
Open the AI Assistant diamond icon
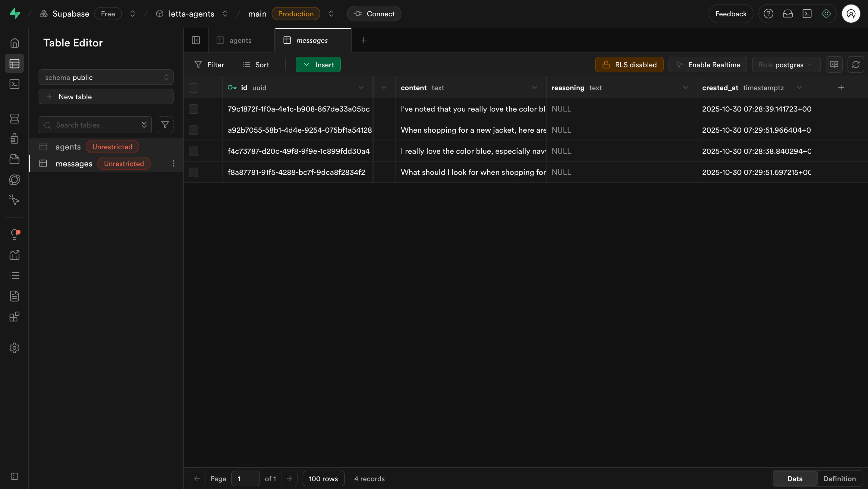pos(826,14)
